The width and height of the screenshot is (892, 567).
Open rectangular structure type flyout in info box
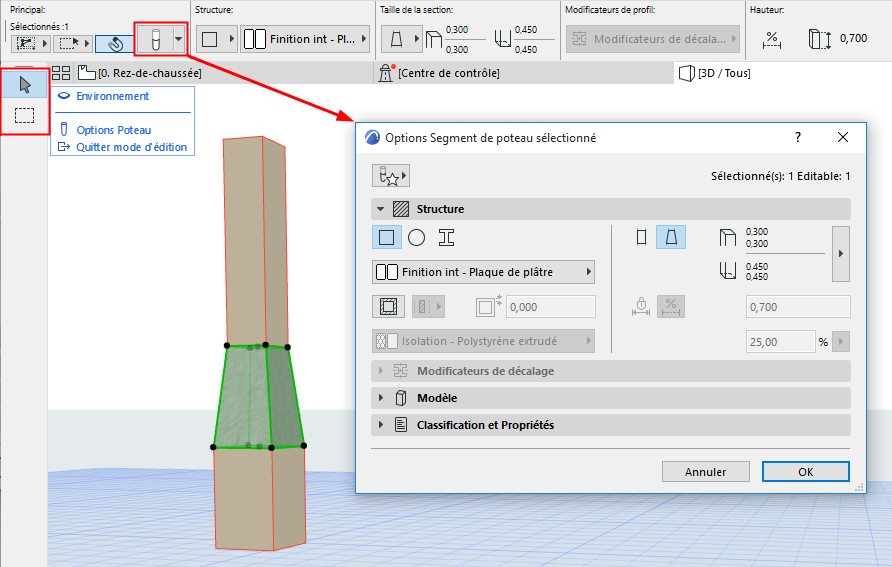(217, 39)
